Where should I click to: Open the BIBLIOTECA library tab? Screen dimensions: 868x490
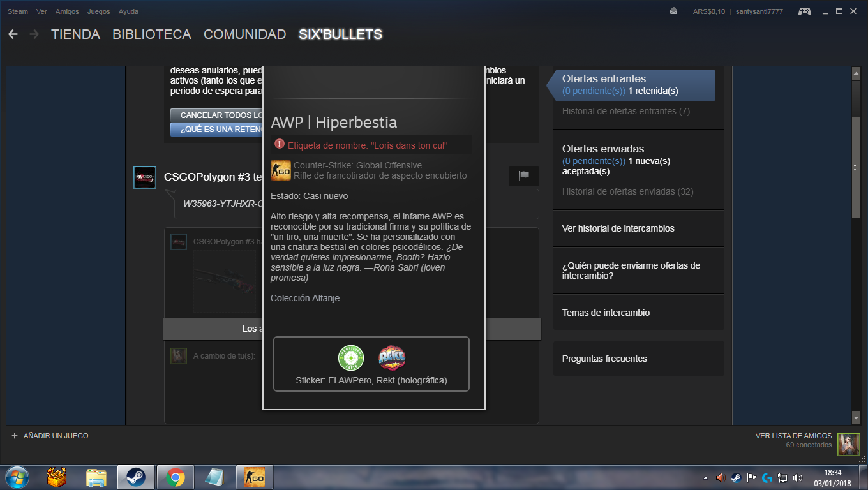pyautogui.click(x=152, y=34)
